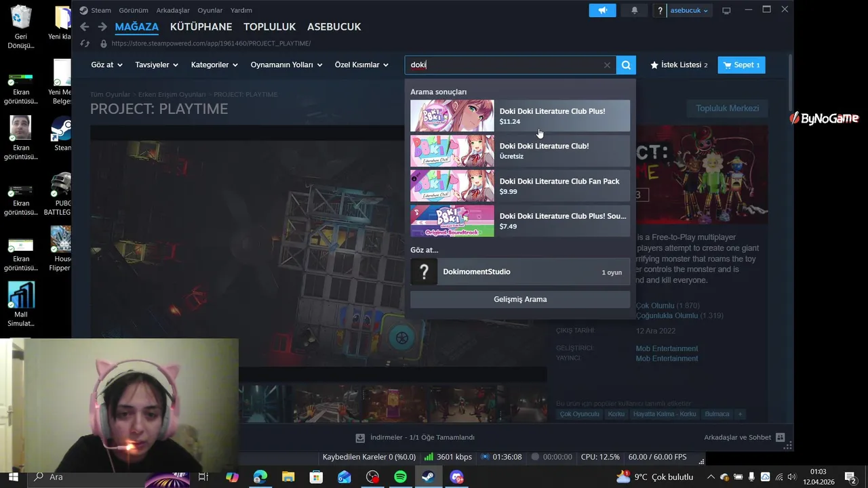Reload the store page with the refresh icon

(x=85, y=43)
